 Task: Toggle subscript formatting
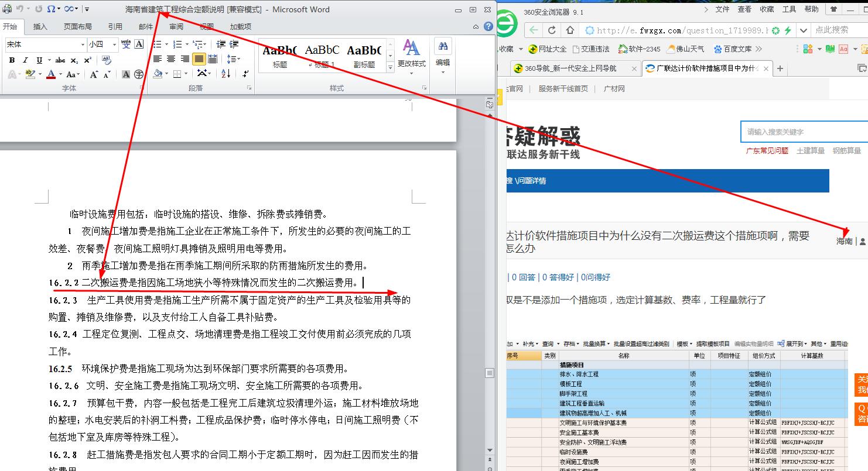click(74, 60)
